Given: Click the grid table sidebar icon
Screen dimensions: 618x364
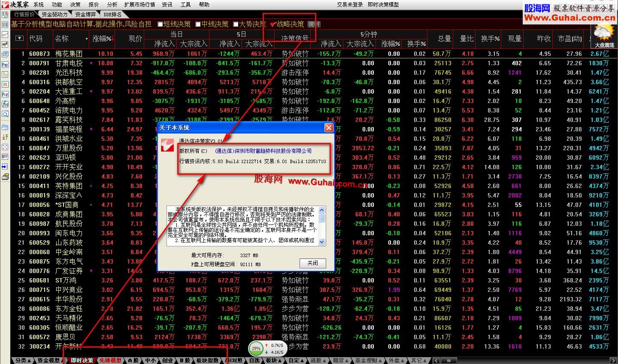Looking at the screenshot, I should coord(5,24).
